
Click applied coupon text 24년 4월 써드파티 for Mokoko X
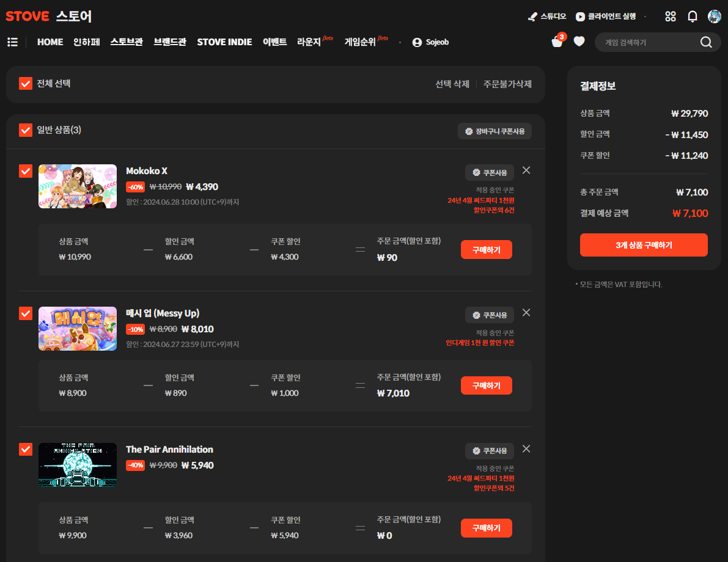click(x=480, y=205)
